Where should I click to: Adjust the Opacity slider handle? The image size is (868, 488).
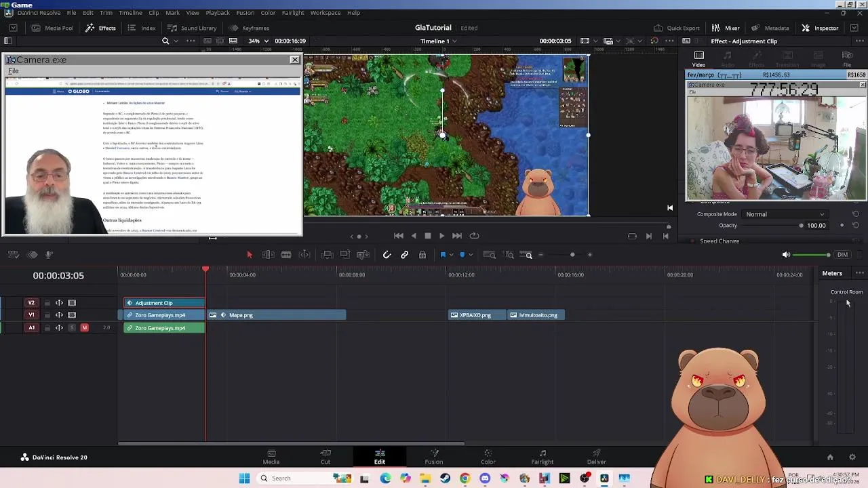(801, 226)
